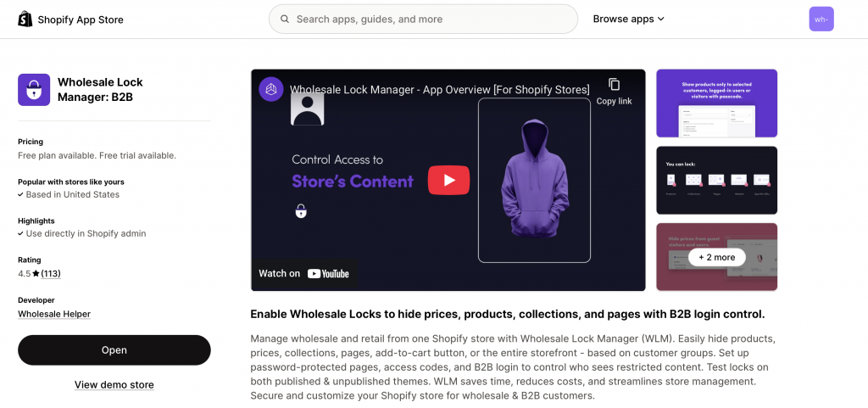Click the 'Popular with stores like yours' heading
This screenshot has height=408, width=868.
[x=71, y=182]
